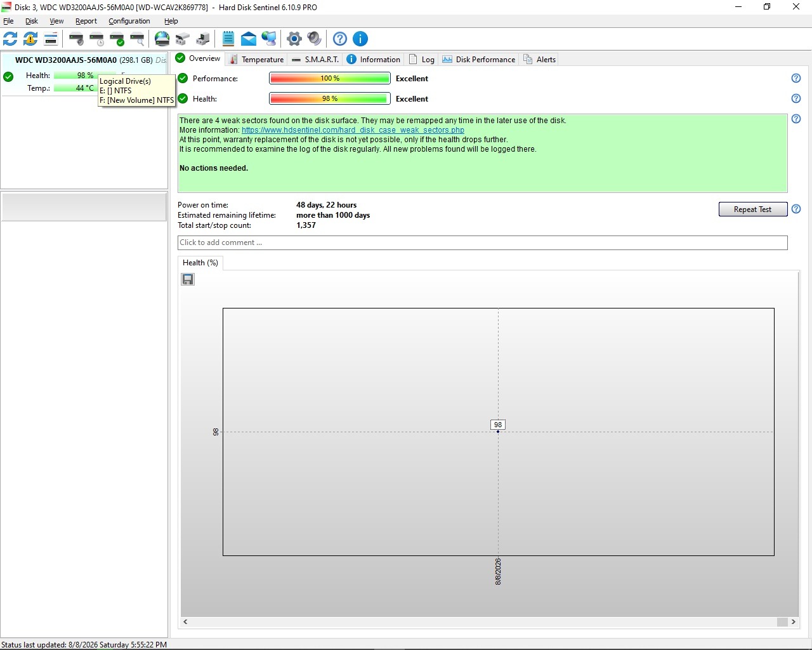Screen dimensions: 812x650
Task: Open the hdsentinel.com weak sectors link
Action: pos(353,130)
